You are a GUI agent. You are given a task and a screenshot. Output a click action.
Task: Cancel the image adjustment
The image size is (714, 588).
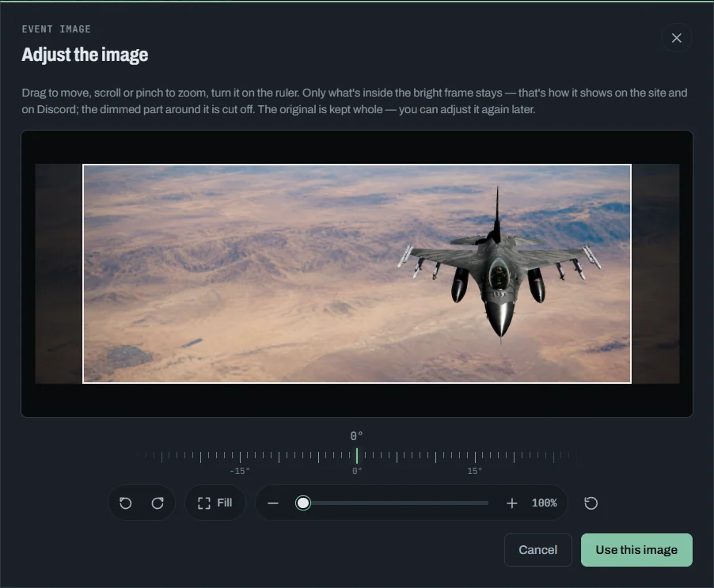pos(537,550)
